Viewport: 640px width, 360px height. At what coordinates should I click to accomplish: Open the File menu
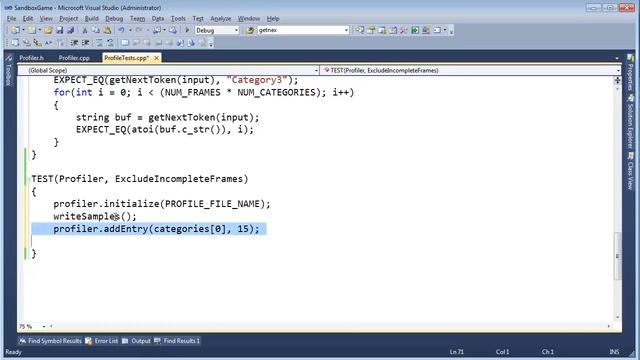pos(11,19)
